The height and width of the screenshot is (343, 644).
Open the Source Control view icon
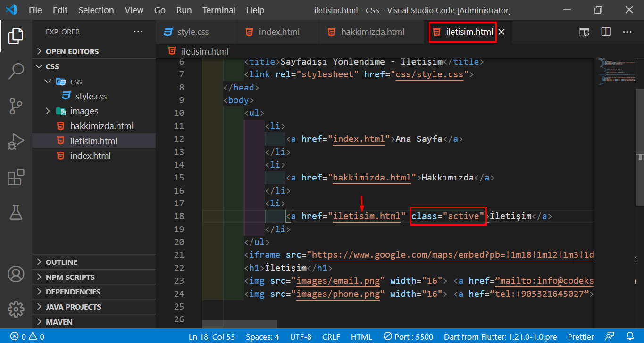pos(16,106)
